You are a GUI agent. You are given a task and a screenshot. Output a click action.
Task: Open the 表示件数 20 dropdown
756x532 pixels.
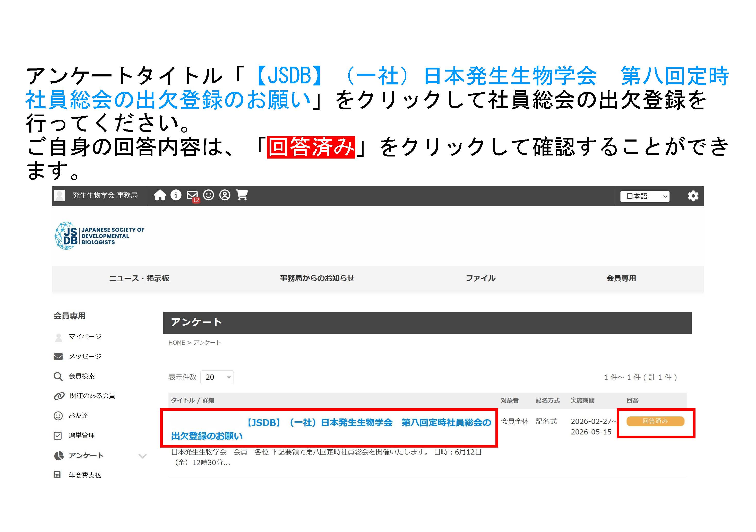point(217,377)
